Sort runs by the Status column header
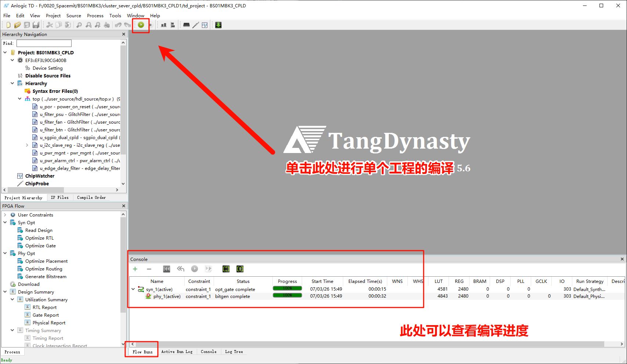The image size is (627, 364). click(x=243, y=281)
